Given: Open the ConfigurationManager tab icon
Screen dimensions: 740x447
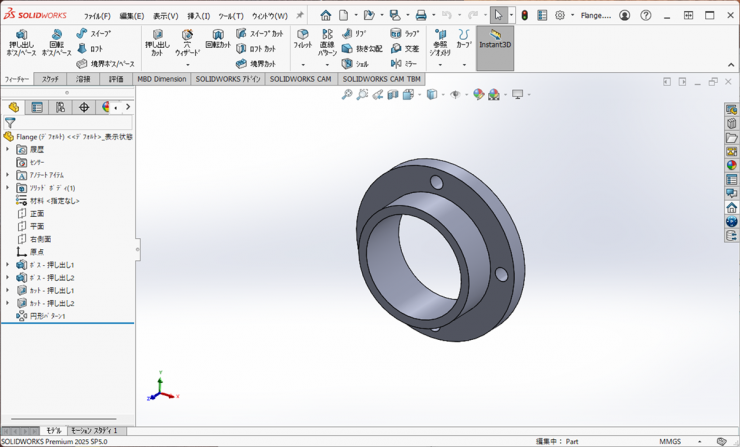Looking at the screenshot, I should click(x=60, y=107).
